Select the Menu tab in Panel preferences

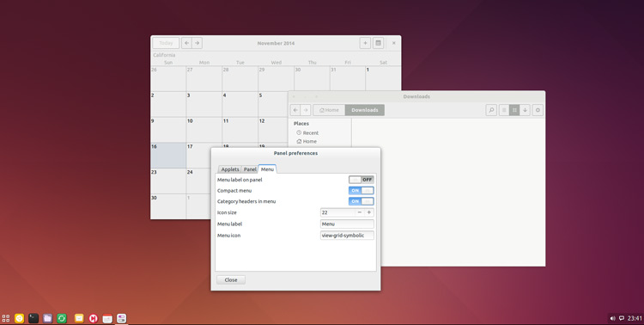(267, 169)
